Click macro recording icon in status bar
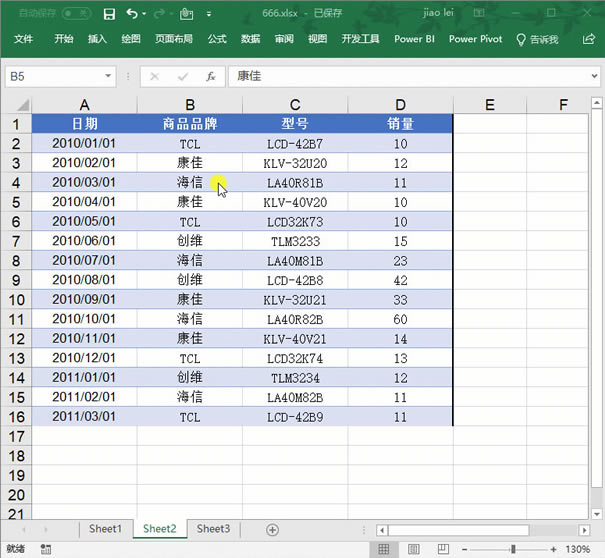The width and height of the screenshot is (605, 558). tap(46, 549)
